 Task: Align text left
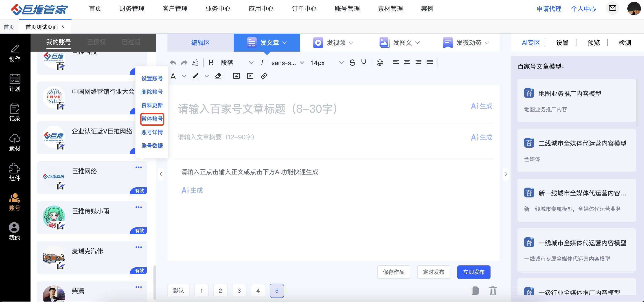point(396,63)
